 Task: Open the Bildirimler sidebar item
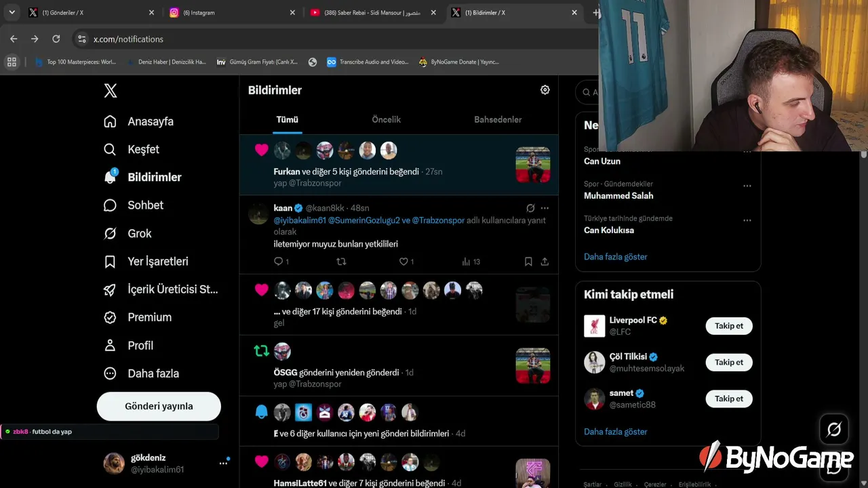[142, 177]
